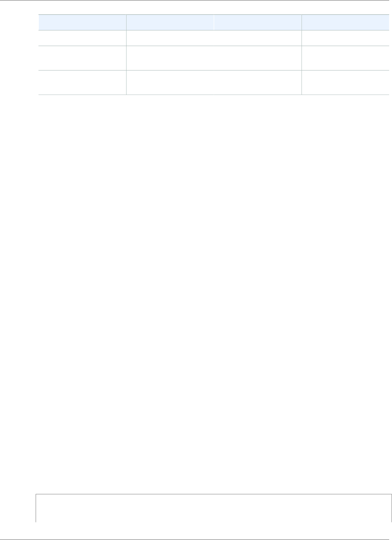Screen dimensions: 392x540
Task: Click inside the empty bordered box at page bottom
Action: click(214, 508)
